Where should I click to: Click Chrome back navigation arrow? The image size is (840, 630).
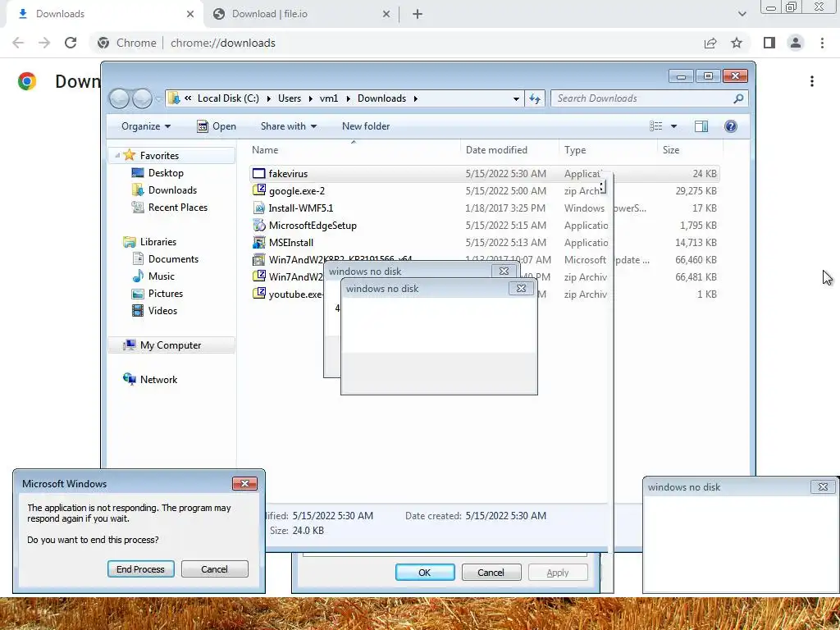[18, 43]
